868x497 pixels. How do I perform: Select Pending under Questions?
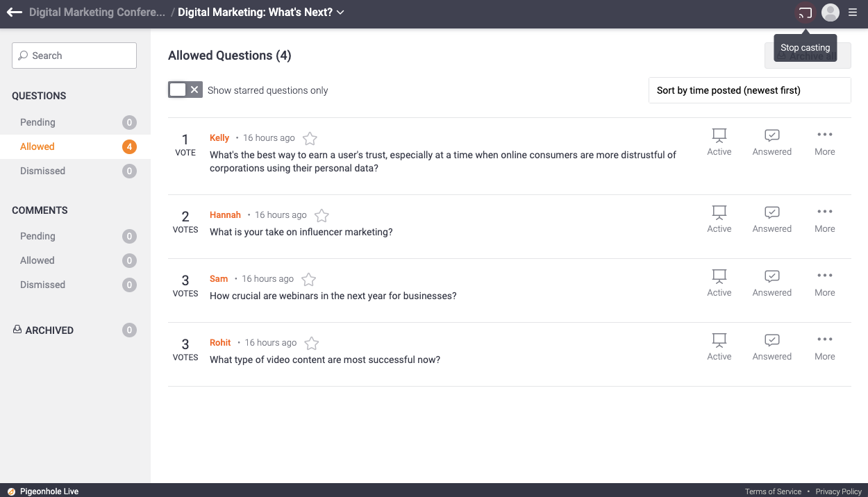[37, 122]
